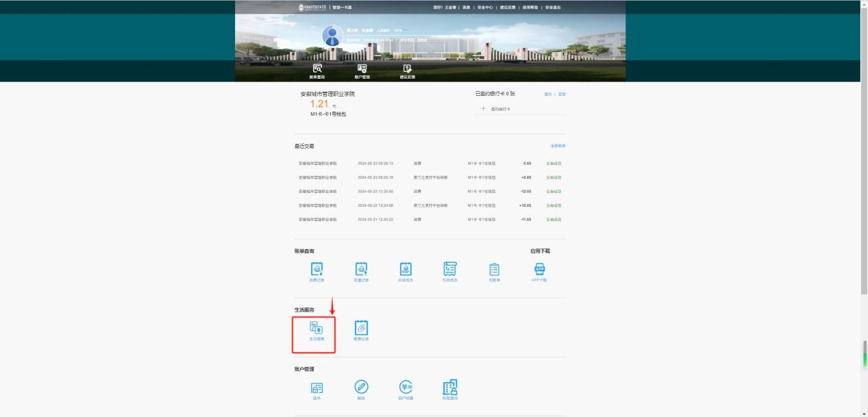Open the 补助流水 icon
The height and width of the screenshot is (417, 868).
pos(406,271)
